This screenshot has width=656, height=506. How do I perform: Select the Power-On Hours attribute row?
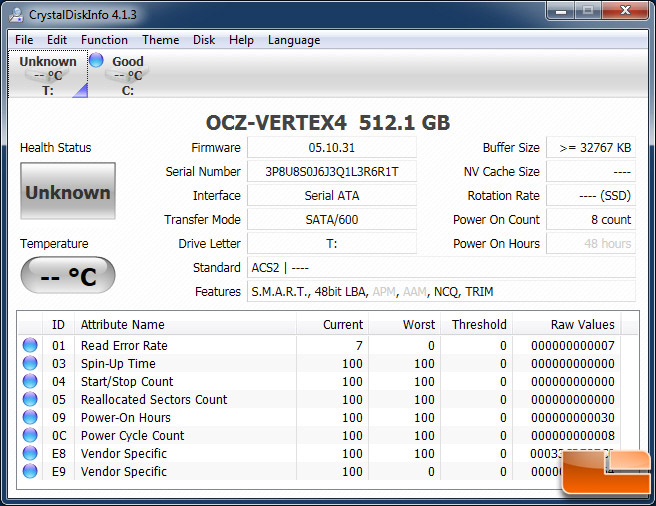point(320,417)
